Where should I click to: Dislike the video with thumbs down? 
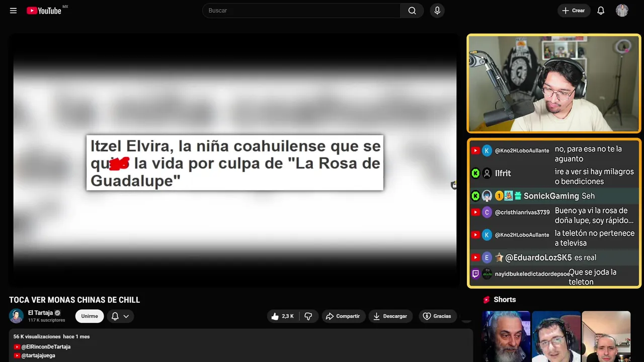tap(308, 316)
